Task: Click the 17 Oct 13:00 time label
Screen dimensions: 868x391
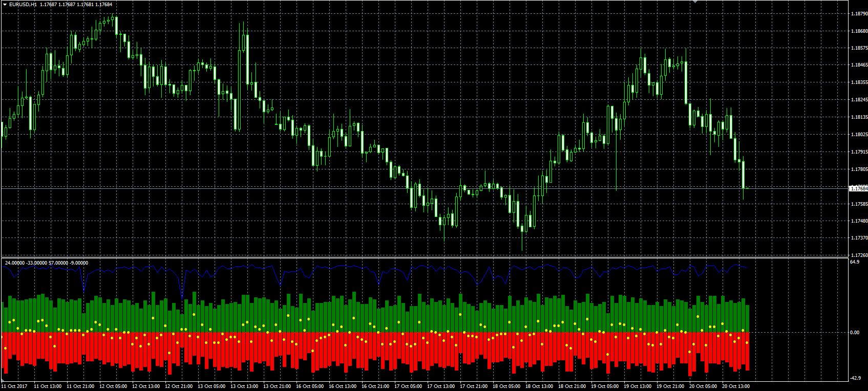Action: click(x=441, y=386)
